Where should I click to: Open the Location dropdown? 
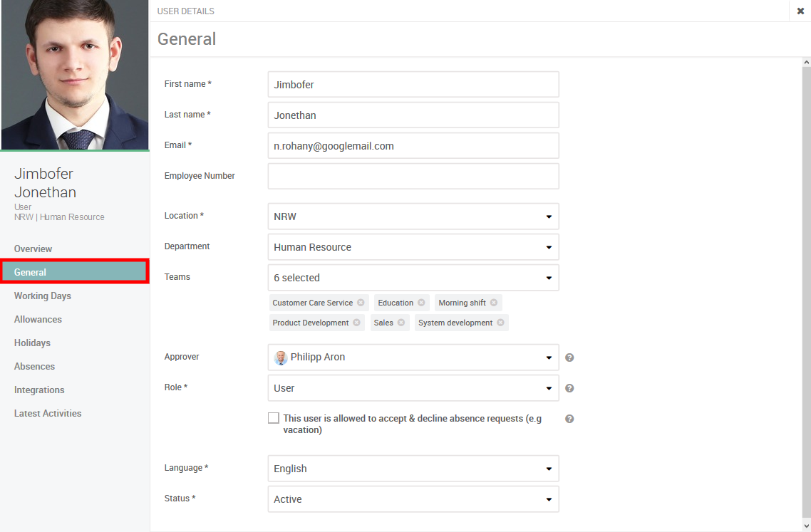coord(413,217)
